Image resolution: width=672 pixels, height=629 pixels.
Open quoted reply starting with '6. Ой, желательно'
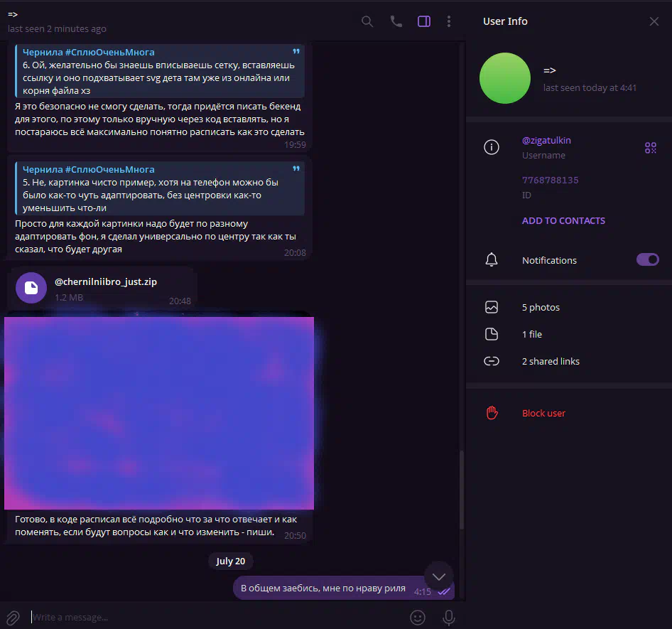[x=160, y=71]
